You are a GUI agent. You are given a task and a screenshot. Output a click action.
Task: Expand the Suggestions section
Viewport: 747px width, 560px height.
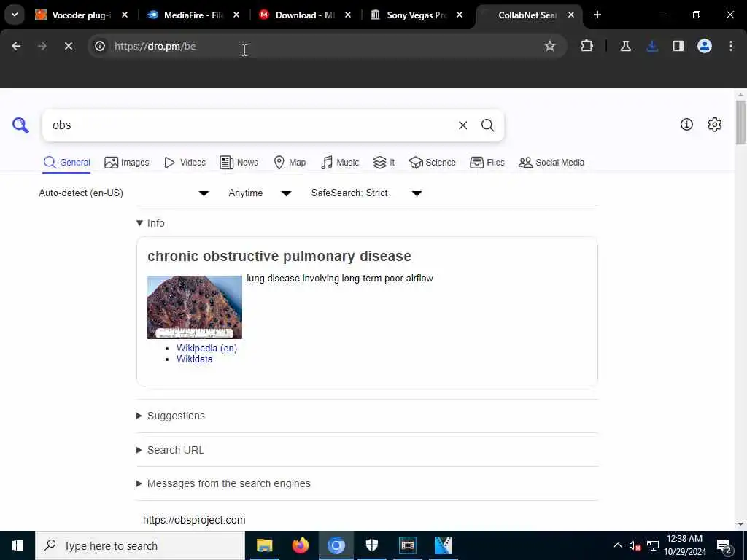click(171, 416)
